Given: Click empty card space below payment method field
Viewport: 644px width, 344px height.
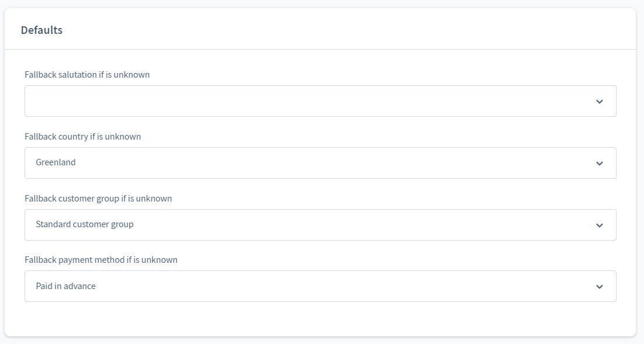Looking at the screenshot, I should pyautogui.click(x=320, y=319).
